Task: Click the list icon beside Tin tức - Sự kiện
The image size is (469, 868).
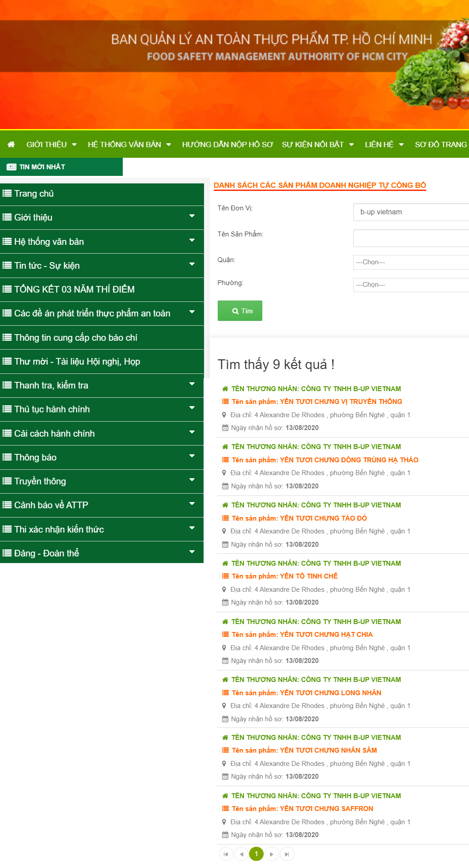Action: coord(7,265)
